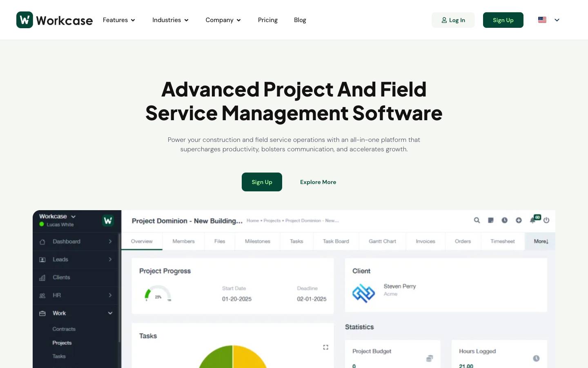Open the Pricing page link
This screenshot has width=588, height=368.
pos(268,20)
